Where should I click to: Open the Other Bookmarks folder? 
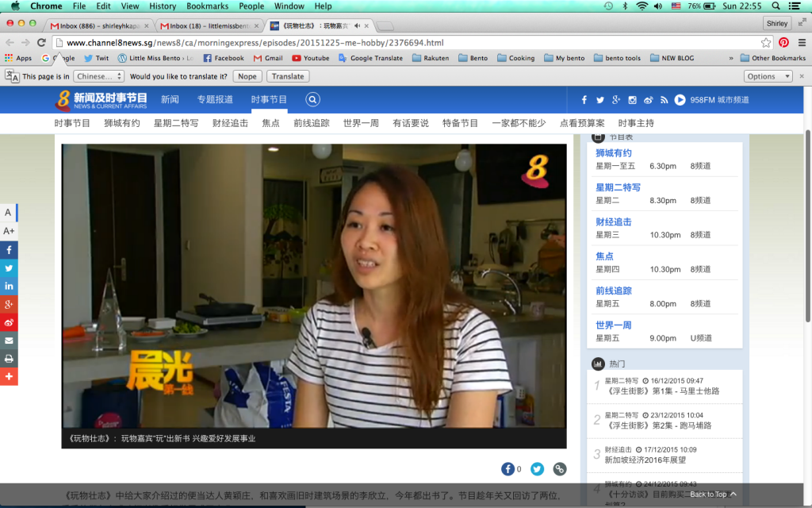(772, 58)
